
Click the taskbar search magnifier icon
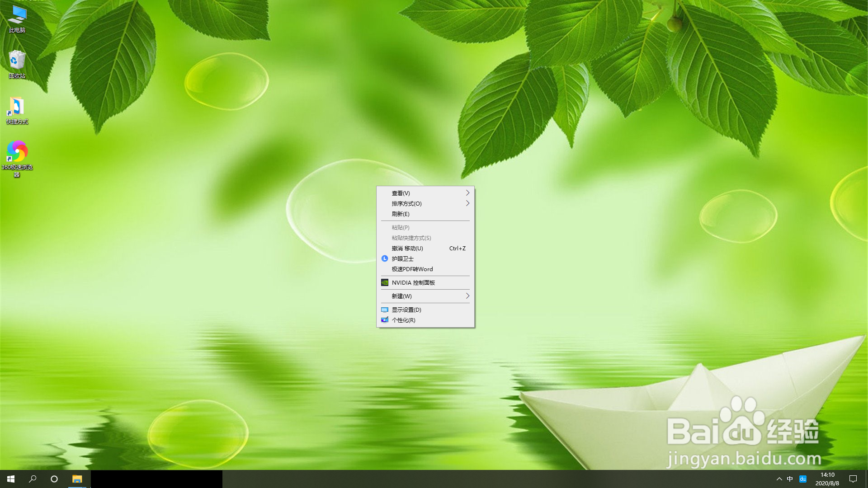pyautogui.click(x=33, y=479)
